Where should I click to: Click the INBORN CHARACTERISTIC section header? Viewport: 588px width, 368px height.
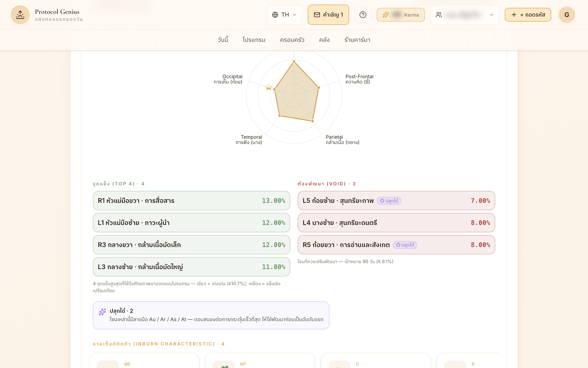tap(159, 344)
